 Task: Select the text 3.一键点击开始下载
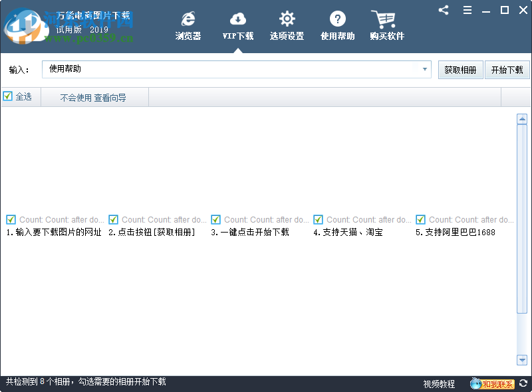(250, 233)
